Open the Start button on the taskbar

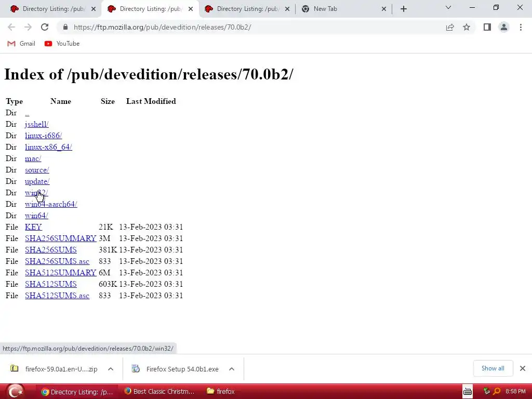coord(15,392)
